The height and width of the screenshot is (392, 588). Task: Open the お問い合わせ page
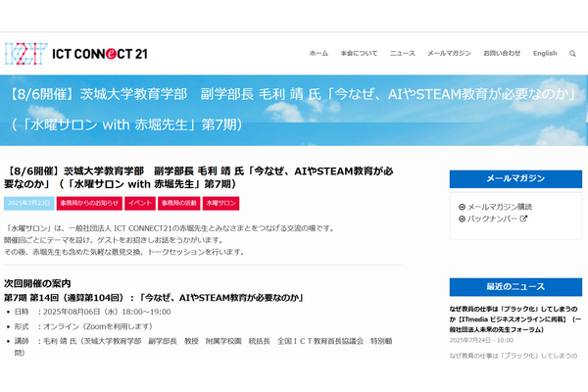502,53
